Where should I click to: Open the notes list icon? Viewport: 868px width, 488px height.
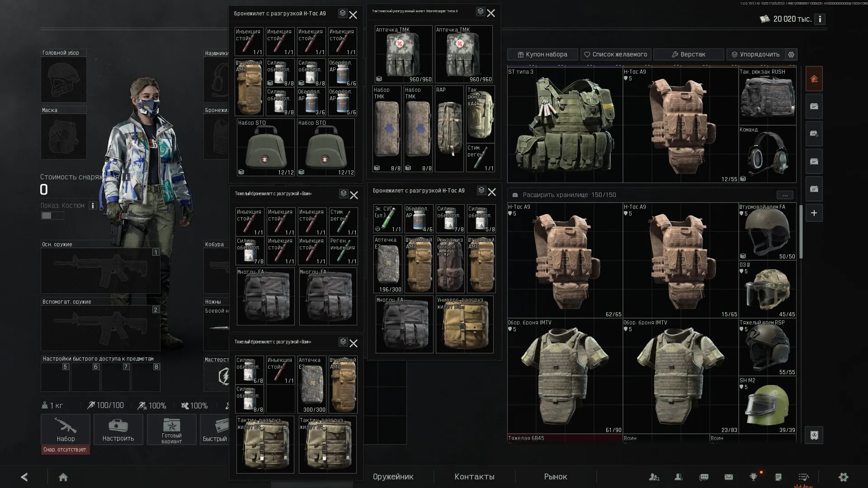coord(778,477)
